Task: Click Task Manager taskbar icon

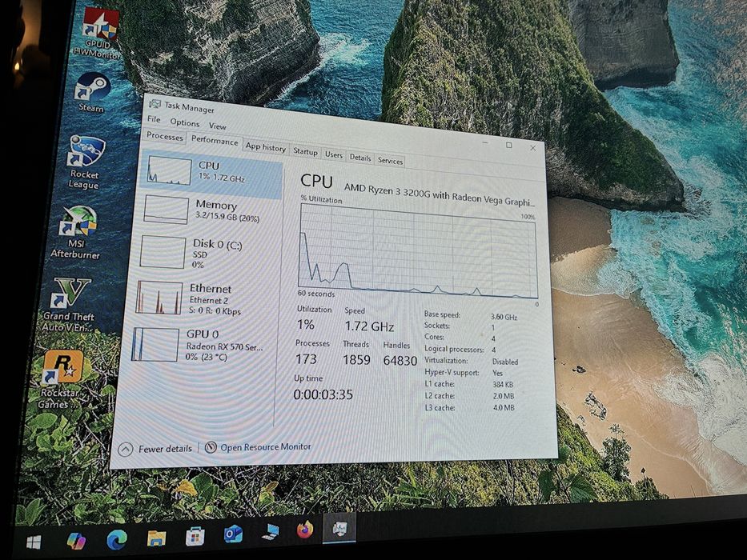Action: 339,528
